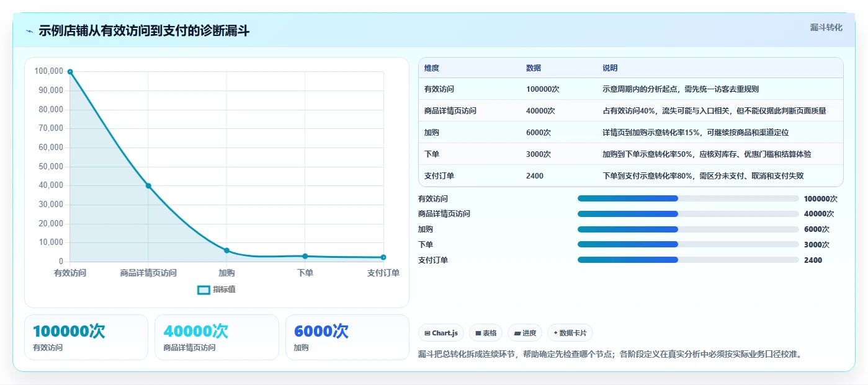
Task: Click the chart data point for 有效访问
Action: pyautogui.click(x=70, y=72)
